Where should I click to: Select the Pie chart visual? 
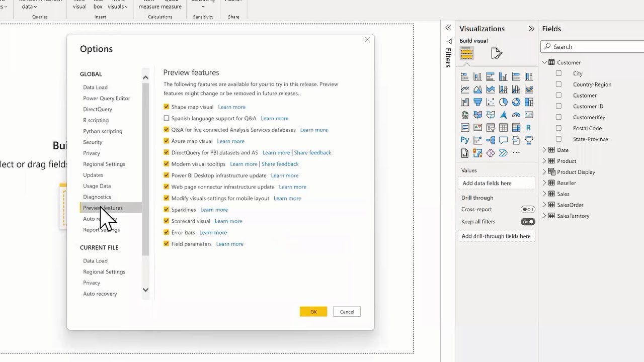coord(503,102)
